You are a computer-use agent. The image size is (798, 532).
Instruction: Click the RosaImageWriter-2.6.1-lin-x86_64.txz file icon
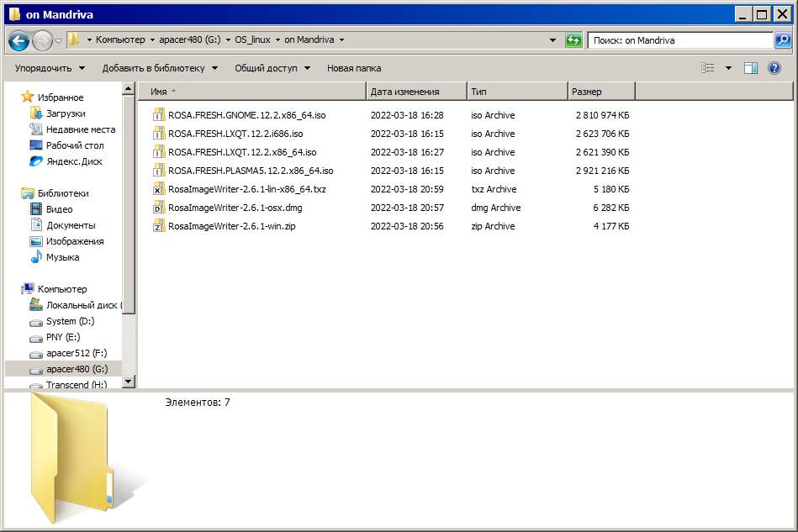coord(159,189)
